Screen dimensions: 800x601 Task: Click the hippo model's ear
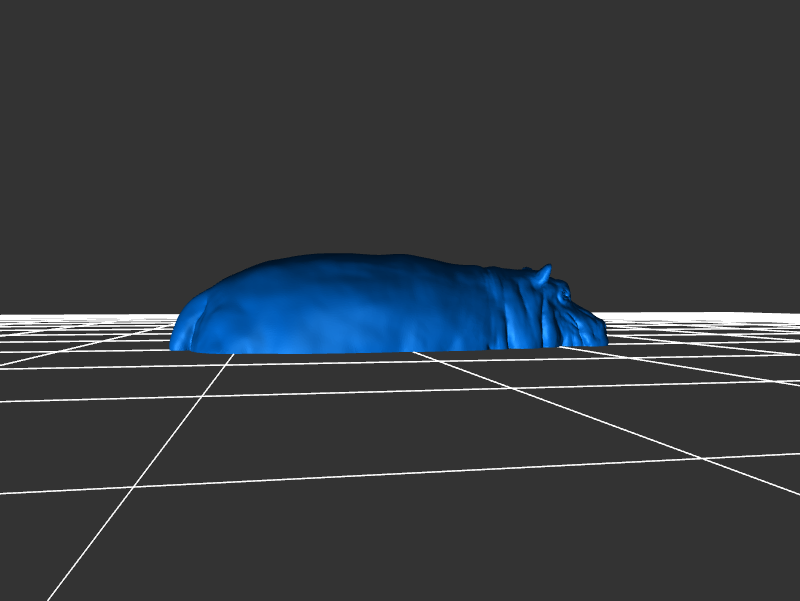[x=543, y=274]
